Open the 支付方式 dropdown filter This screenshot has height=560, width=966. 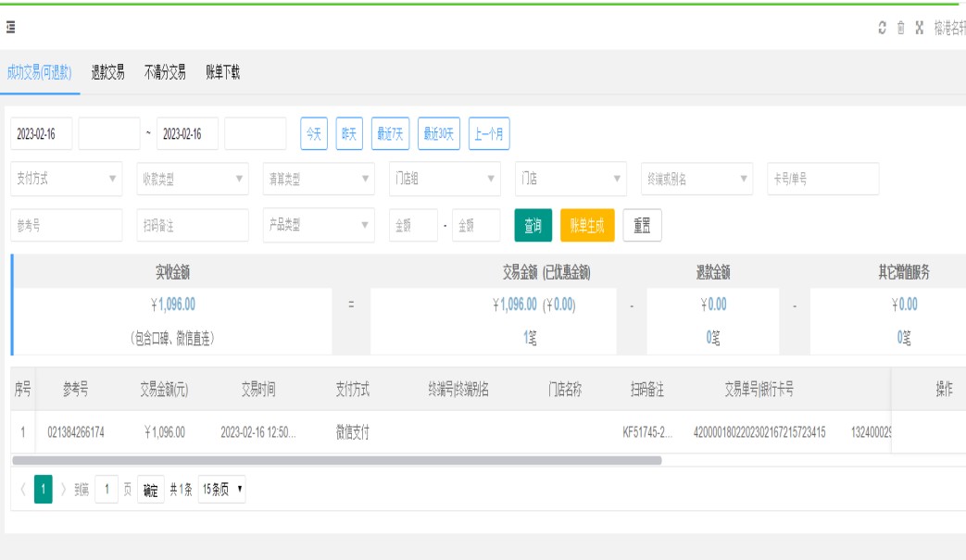(x=66, y=179)
